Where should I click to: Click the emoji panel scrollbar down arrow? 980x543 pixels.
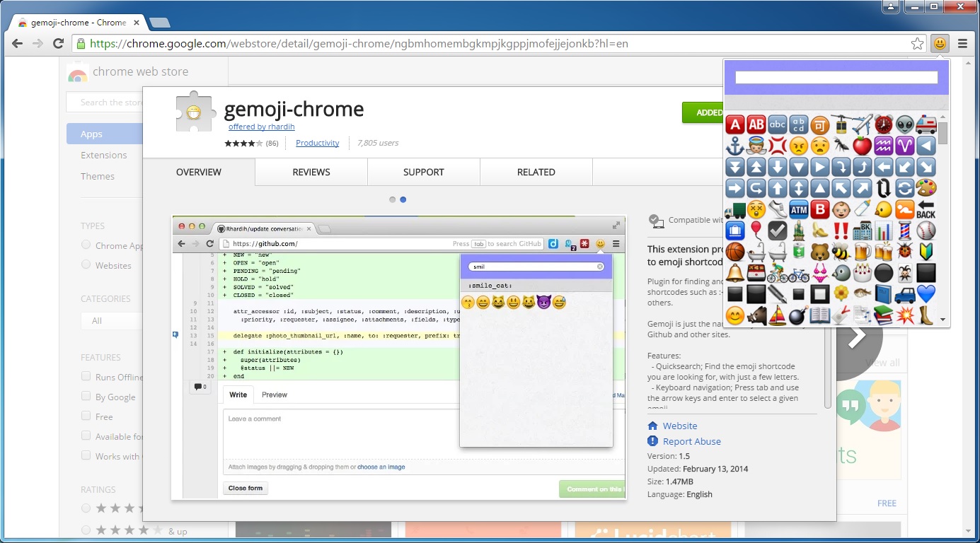[x=943, y=319]
